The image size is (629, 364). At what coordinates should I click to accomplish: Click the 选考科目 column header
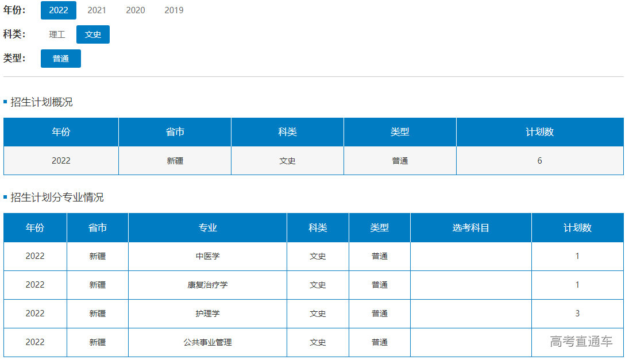(470, 228)
